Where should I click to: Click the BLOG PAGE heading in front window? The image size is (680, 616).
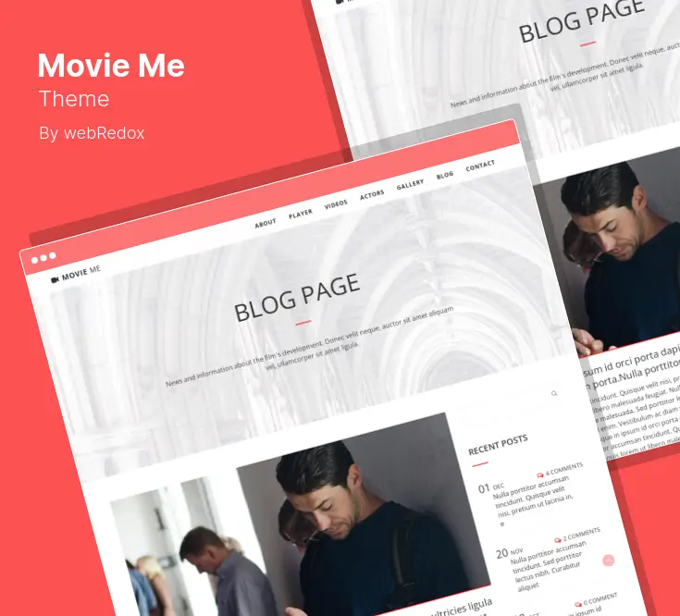(x=297, y=297)
